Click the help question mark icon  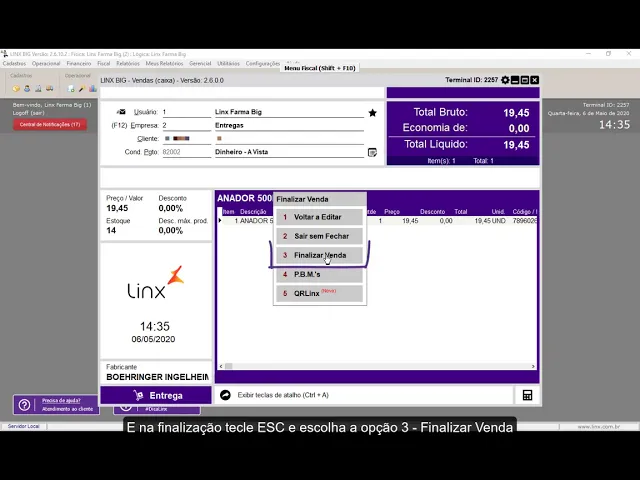click(24, 404)
